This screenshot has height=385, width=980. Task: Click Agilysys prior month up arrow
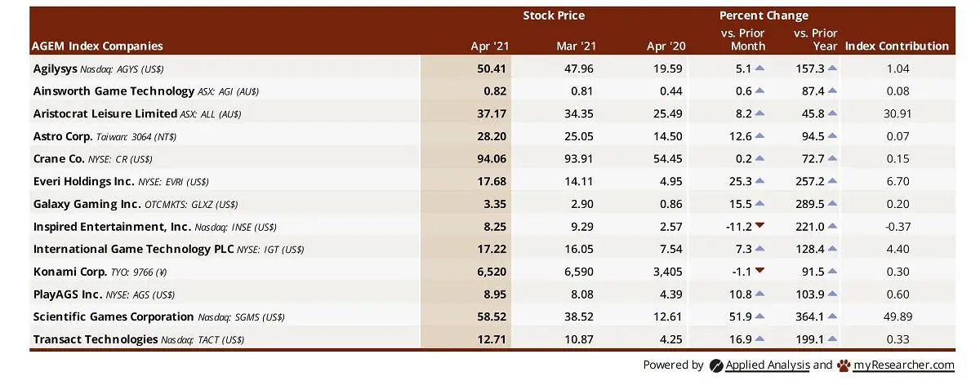pos(759,69)
